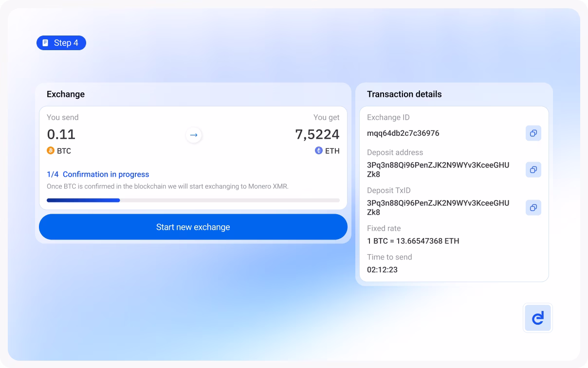Click the BTC coin icon
588x368 pixels.
[51, 151]
